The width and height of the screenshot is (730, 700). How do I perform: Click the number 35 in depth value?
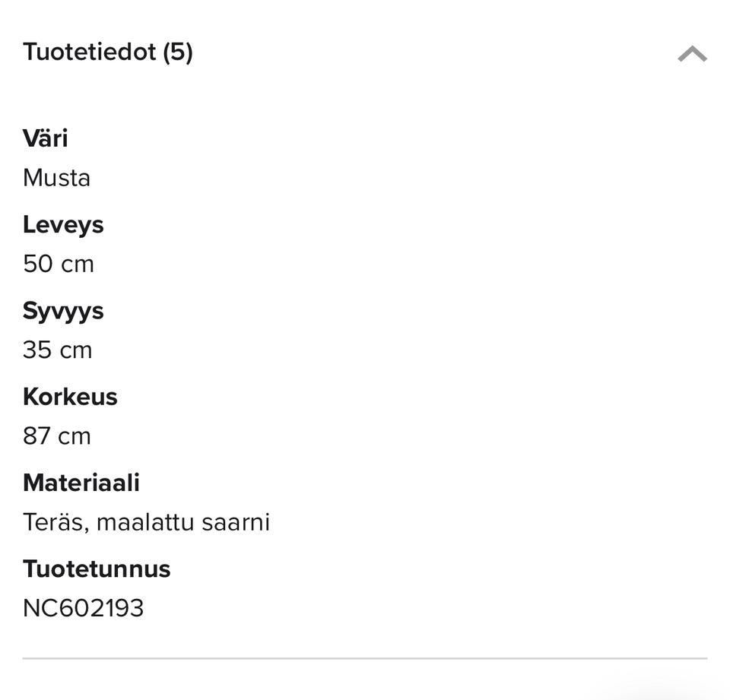36,350
